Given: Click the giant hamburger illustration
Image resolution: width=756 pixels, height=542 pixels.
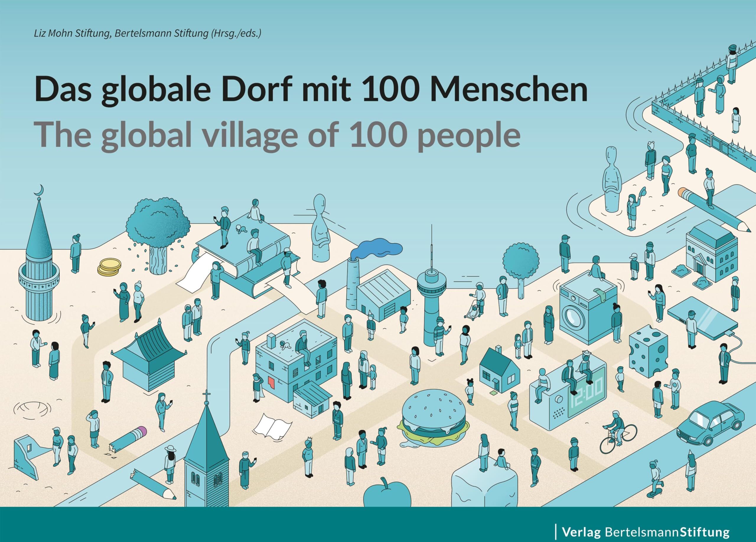Looking at the screenshot, I should 433,418.
